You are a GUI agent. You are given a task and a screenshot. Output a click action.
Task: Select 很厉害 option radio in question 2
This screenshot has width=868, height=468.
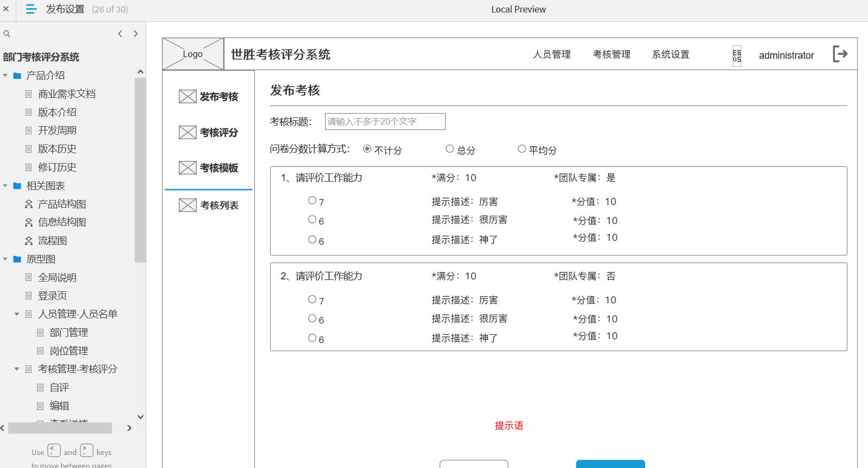click(312, 319)
